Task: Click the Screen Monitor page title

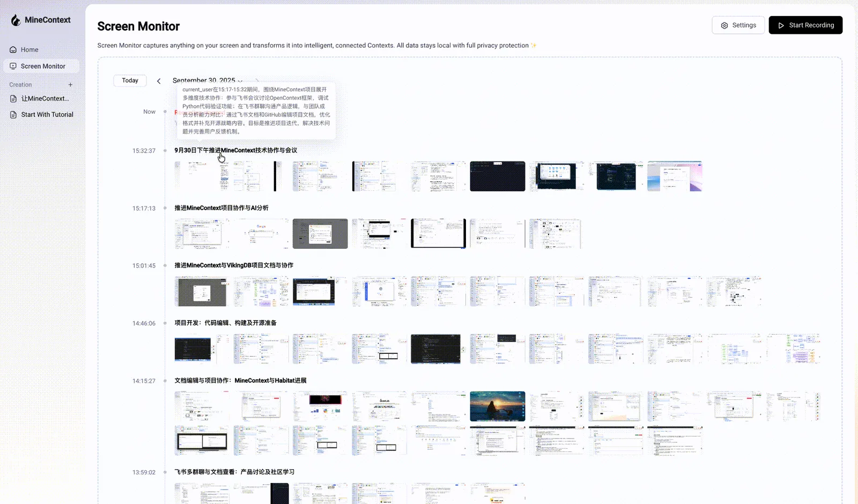Action: (x=138, y=26)
